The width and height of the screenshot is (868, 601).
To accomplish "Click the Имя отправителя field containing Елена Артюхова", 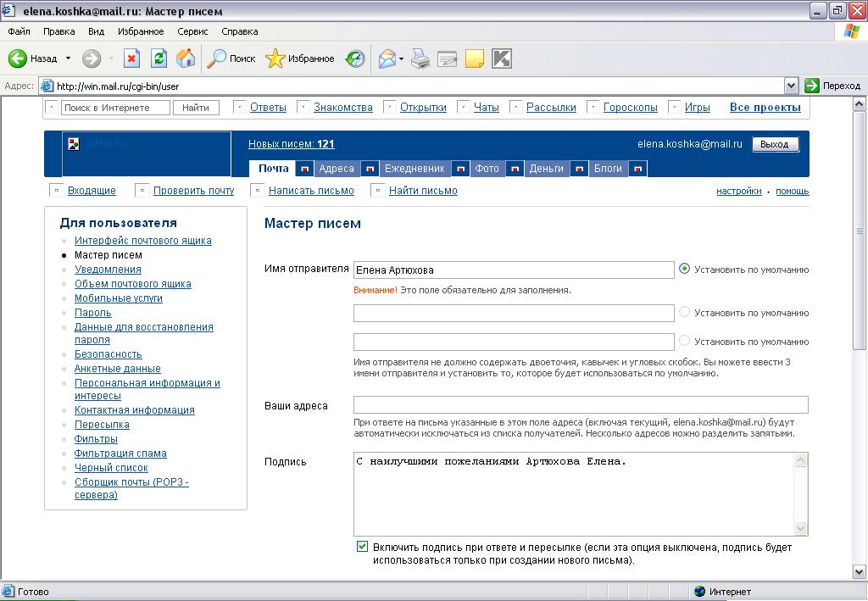I will [514, 270].
